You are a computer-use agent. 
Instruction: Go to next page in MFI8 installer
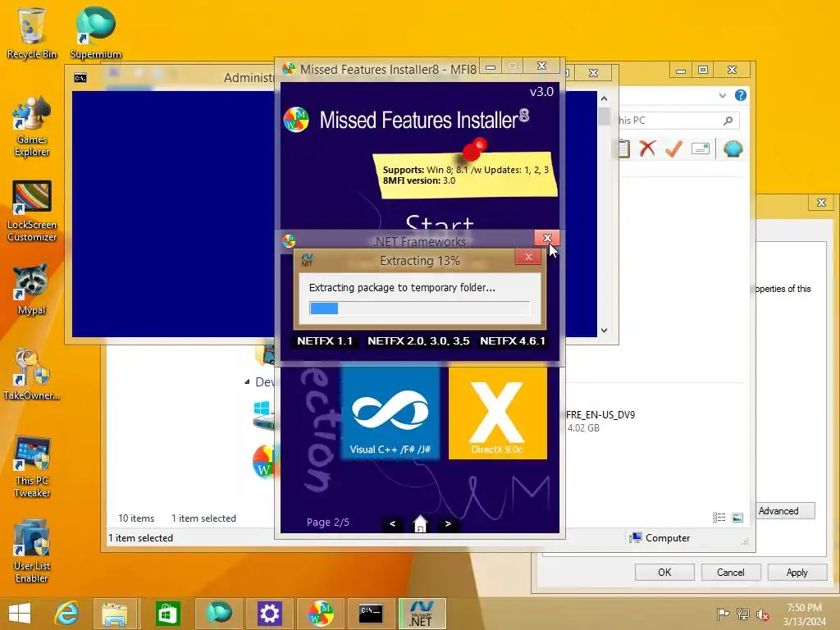448,523
